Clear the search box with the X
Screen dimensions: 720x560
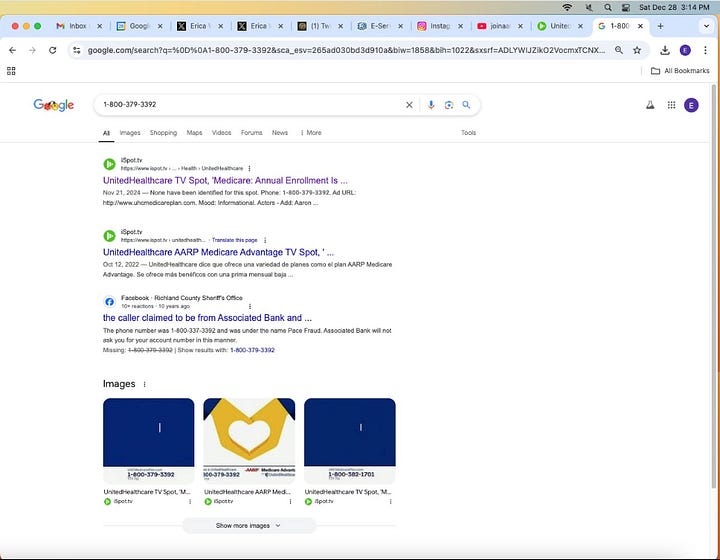(x=409, y=105)
